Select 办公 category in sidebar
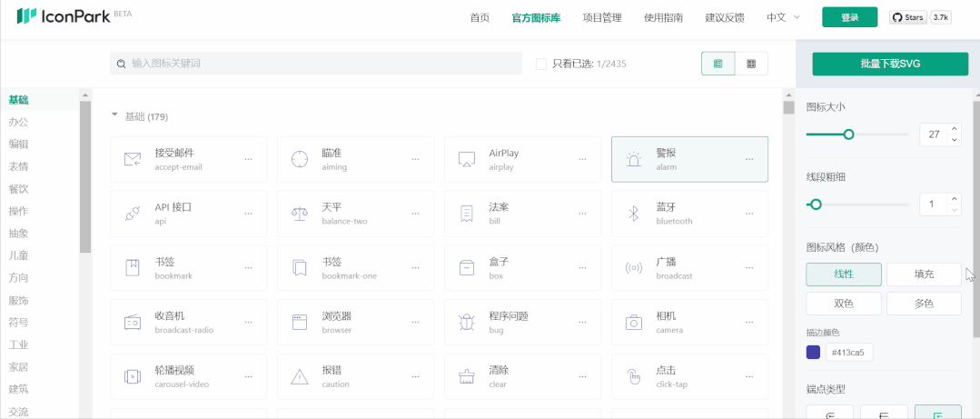The image size is (980, 419). [x=18, y=122]
